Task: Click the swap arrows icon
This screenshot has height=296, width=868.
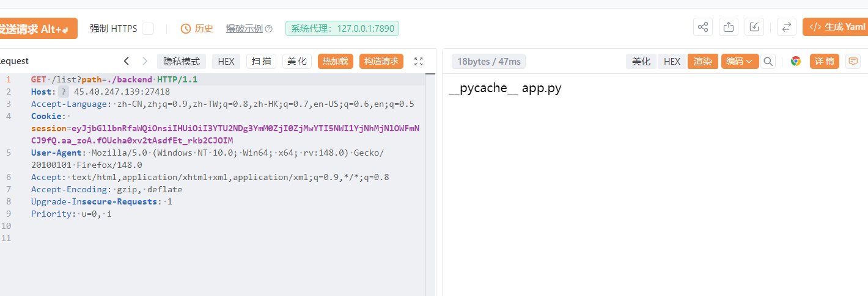Action: click(x=787, y=27)
